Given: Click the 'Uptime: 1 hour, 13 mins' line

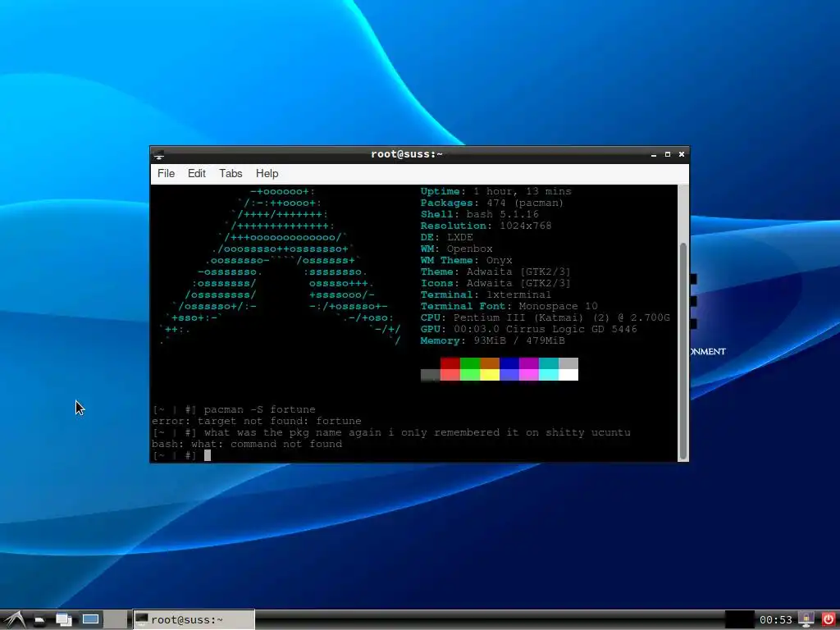Looking at the screenshot, I should [x=496, y=191].
